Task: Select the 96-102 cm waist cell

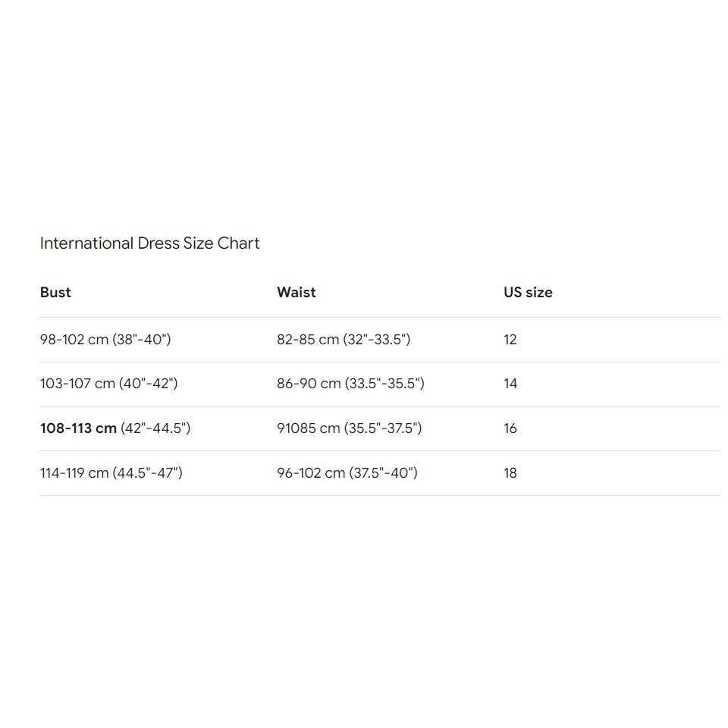Action: tap(347, 473)
